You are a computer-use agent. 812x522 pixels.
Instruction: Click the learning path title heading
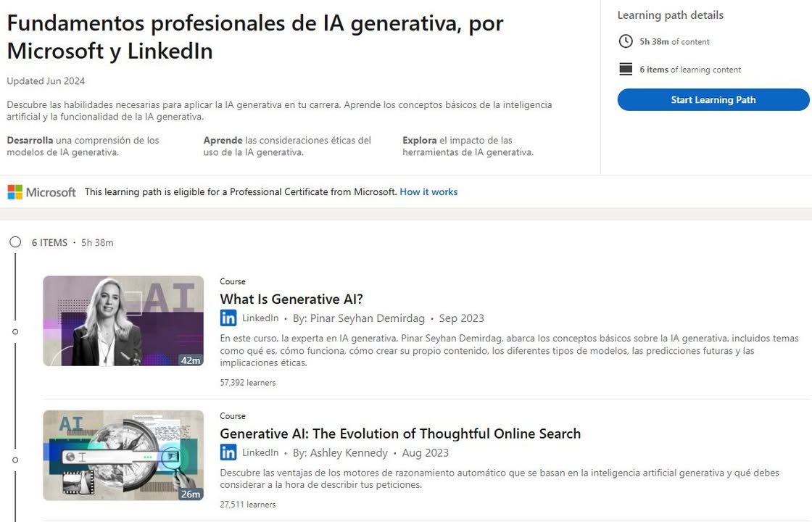pos(254,37)
